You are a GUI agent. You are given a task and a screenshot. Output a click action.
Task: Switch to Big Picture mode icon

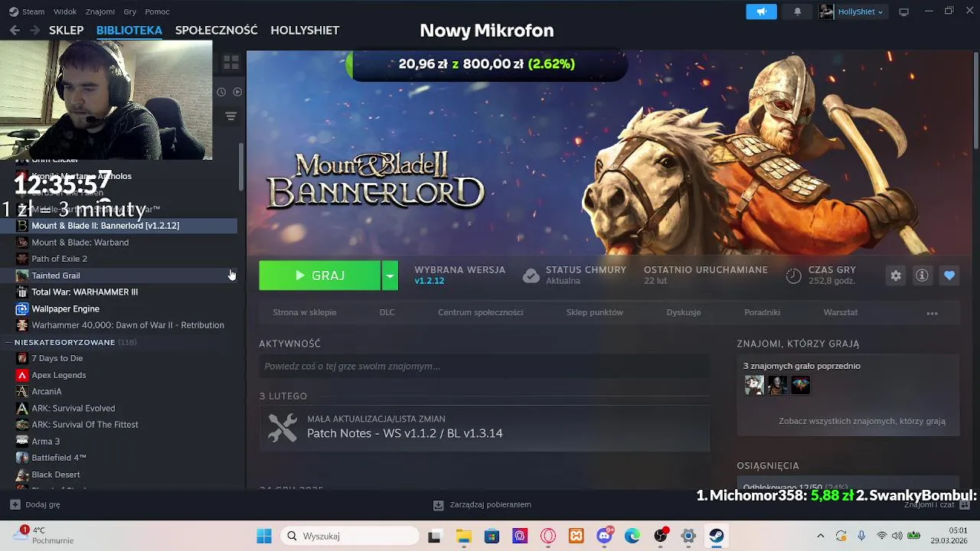point(903,11)
